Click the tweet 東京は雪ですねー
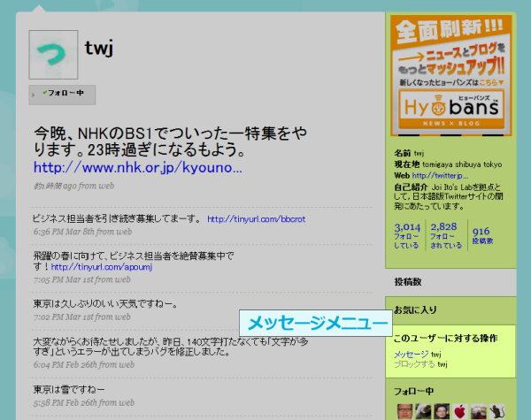 (x=69, y=390)
